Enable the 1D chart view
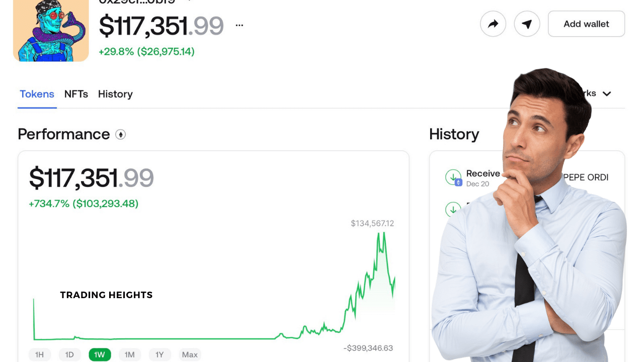 [70, 354]
